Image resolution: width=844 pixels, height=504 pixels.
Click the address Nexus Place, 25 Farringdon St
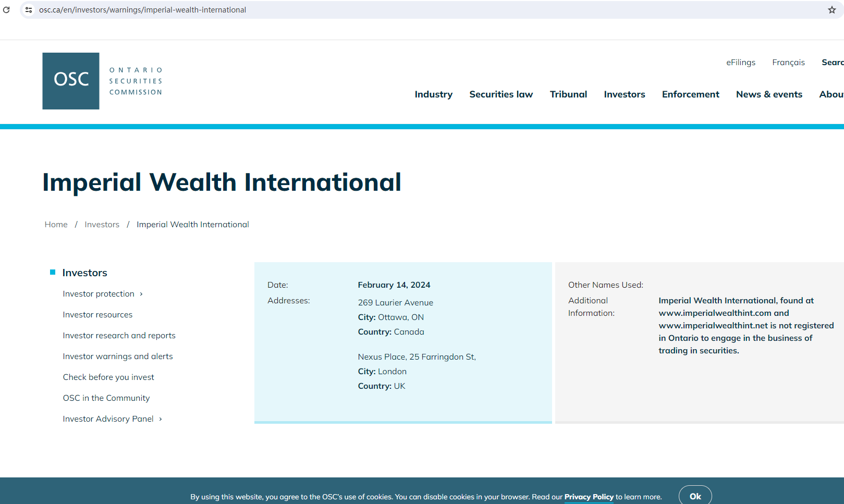point(417,357)
